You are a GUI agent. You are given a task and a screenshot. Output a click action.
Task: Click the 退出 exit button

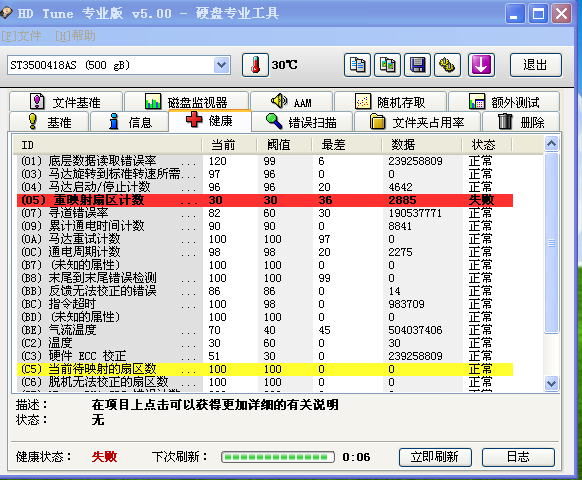pyautogui.click(x=535, y=65)
